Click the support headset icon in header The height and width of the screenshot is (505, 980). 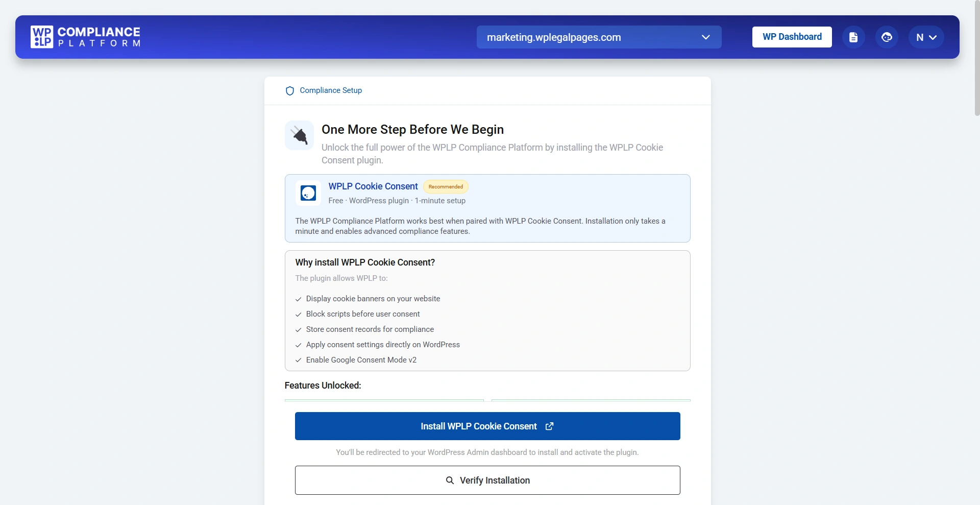click(887, 37)
